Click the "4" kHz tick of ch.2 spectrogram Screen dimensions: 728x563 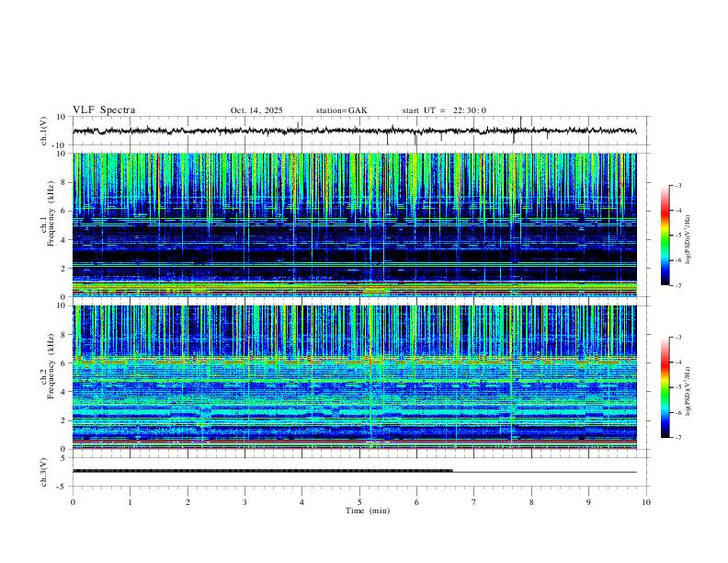coord(64,392)
